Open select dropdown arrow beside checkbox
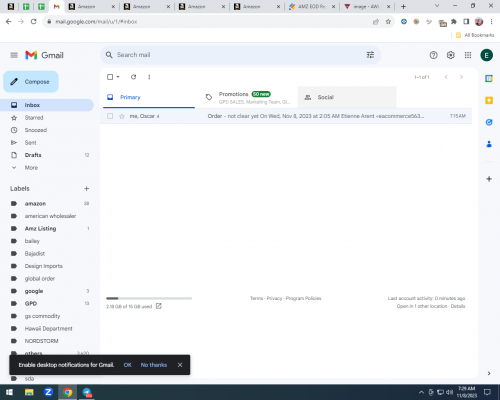The height and width of the screenshot is (400, 500). click(x=118, y=77)
